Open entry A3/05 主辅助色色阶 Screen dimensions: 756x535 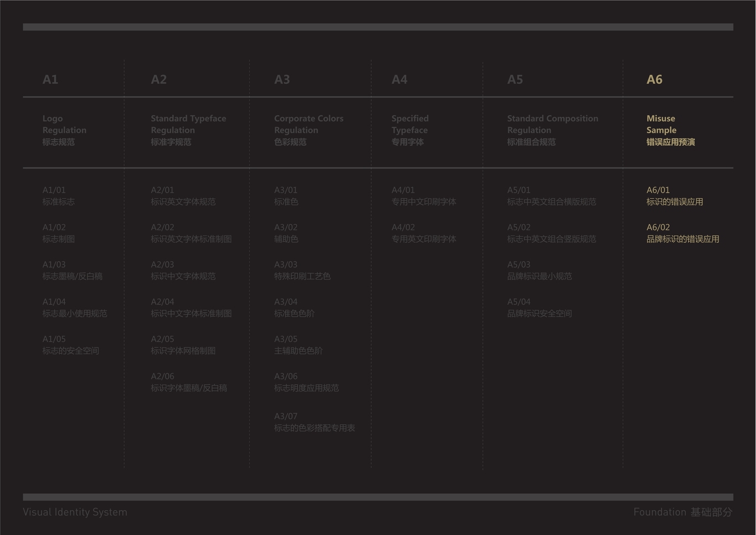[x=298, y=344]
